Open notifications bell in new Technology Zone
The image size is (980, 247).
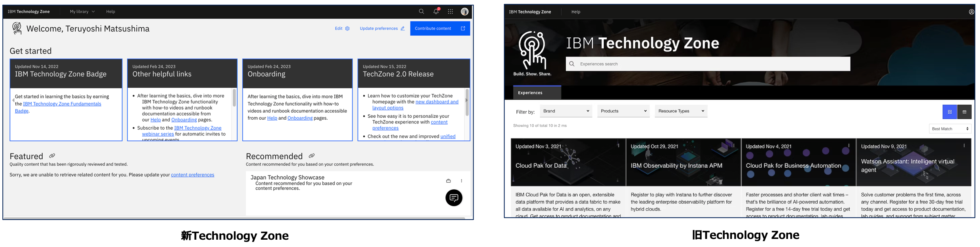(x=436, y=12)
